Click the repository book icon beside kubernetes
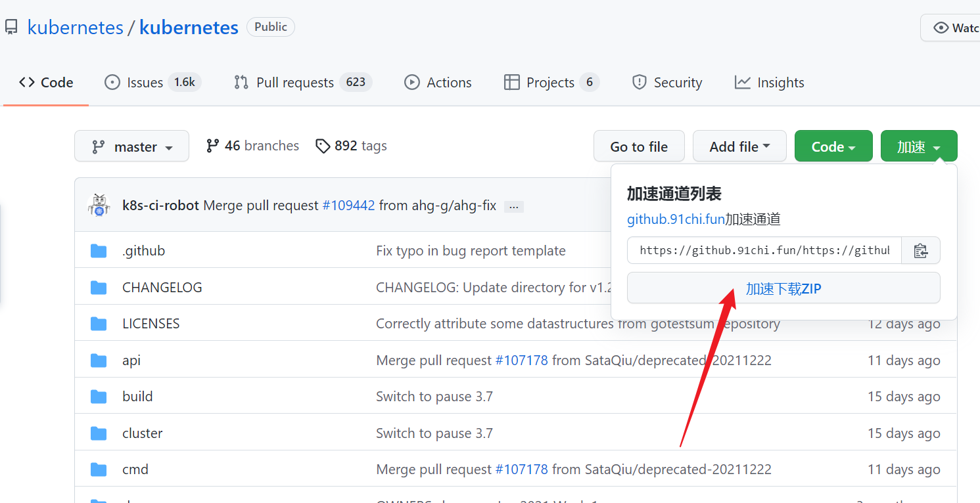This screenshot has width=980, height=503. pyautogui.click(x=11, y=28)
